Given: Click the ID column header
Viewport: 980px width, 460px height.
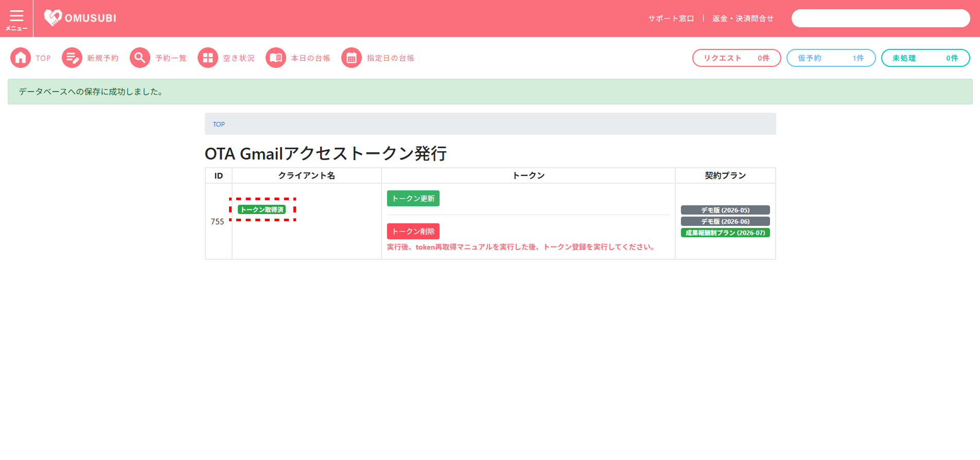Looking at the screenshot, I should tap(219, 176).
